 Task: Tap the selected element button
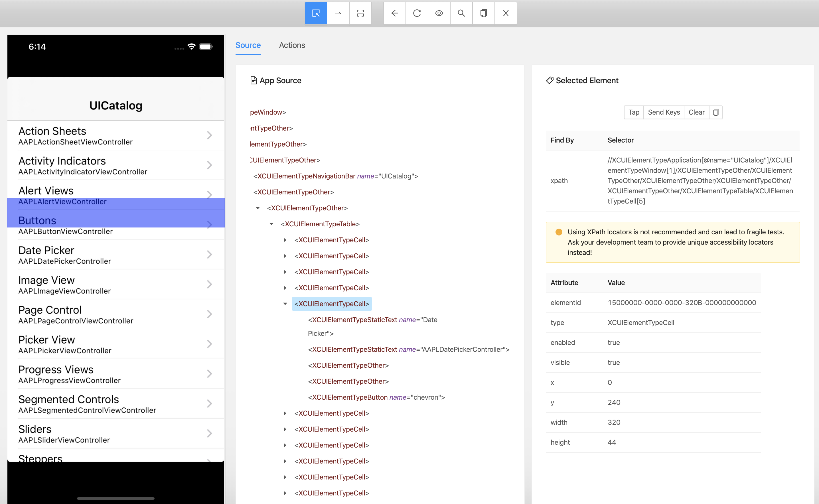[634, 112]
